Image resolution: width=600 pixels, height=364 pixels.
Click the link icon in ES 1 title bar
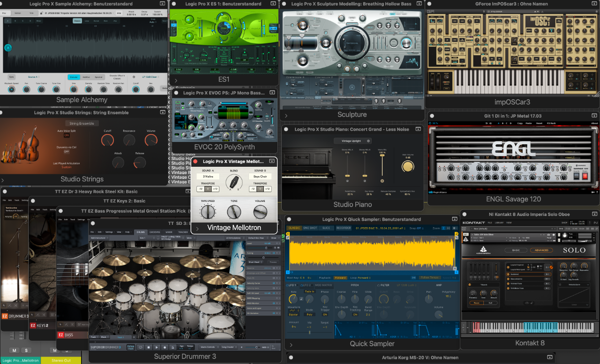point(273,3)
